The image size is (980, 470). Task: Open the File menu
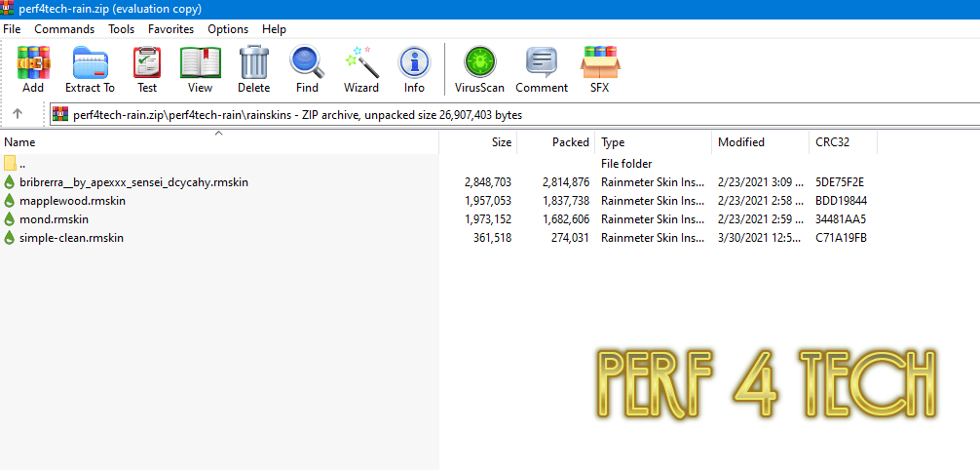[x=12, y=29]
